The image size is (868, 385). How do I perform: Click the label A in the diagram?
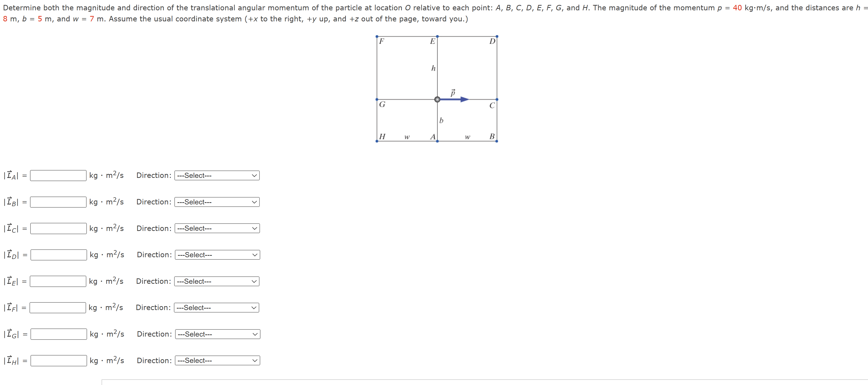433,137
